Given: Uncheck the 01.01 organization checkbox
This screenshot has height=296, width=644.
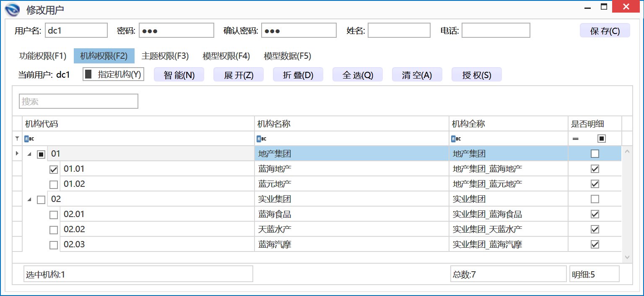Looking at the screenshot, I should (x=54, y=170).
